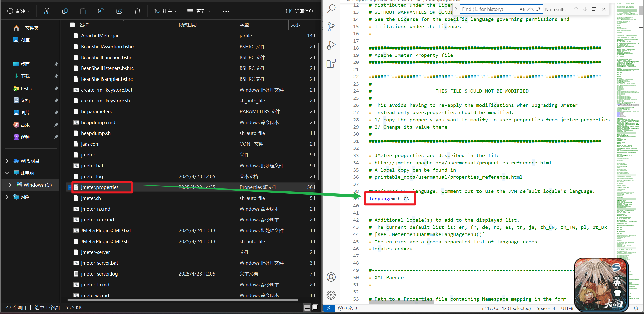Open the Accounts menu icon
644x314 pixels.
click(331, 277)
